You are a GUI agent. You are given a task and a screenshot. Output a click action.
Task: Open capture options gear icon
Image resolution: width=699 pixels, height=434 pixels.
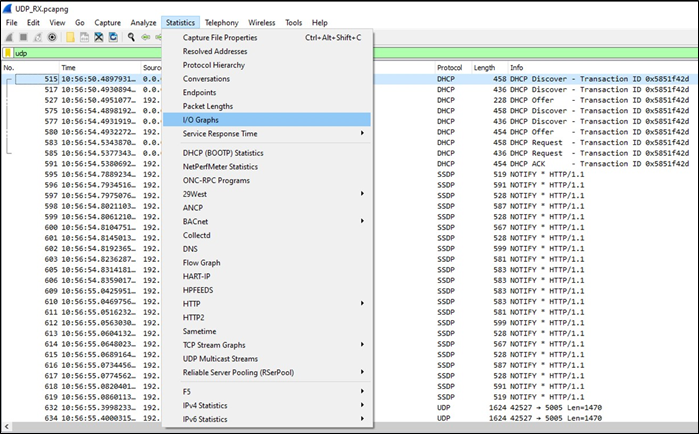pyautogui.click(x=52, y=37)
